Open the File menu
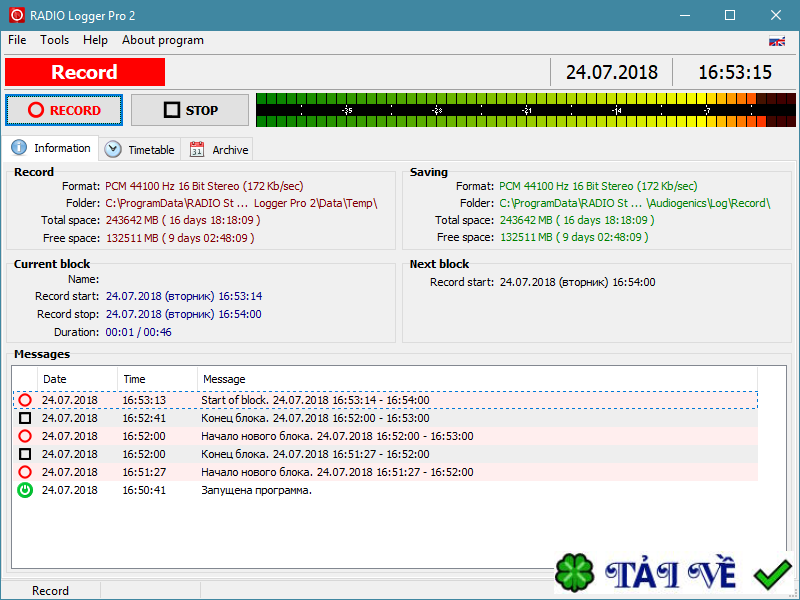The image size is (800, 600). 16,40
